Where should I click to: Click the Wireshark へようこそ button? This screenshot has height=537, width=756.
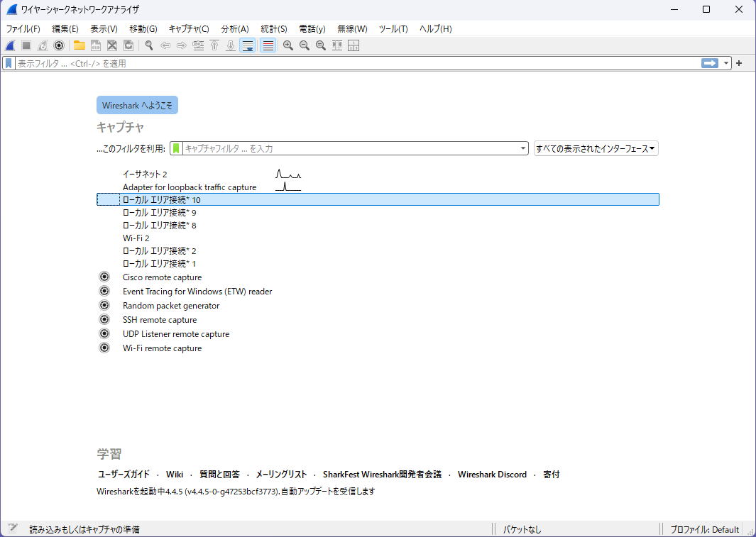click(x=138, y=105)
